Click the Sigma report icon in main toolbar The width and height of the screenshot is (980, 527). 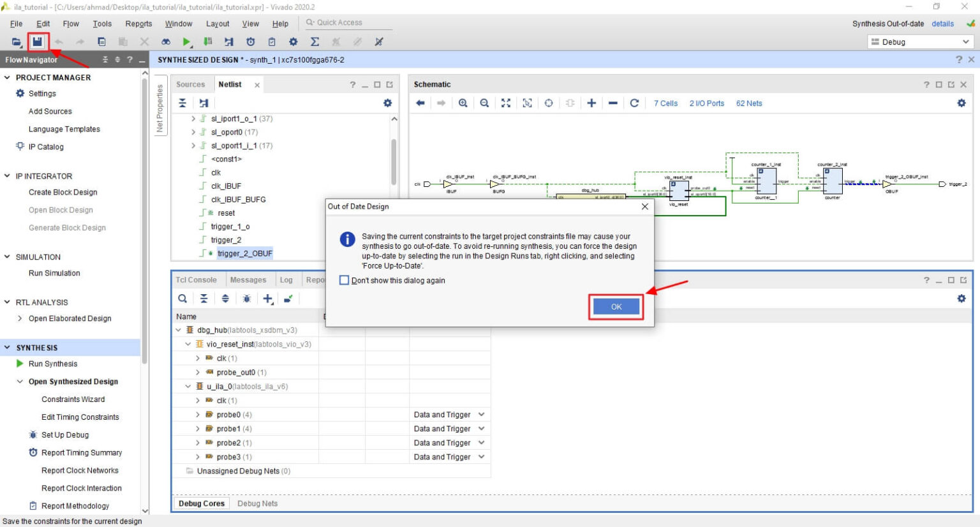click(x=315, y=42)
